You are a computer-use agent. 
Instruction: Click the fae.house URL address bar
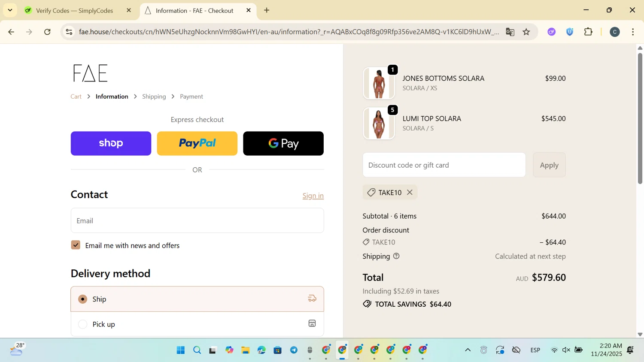click(289, 32)
